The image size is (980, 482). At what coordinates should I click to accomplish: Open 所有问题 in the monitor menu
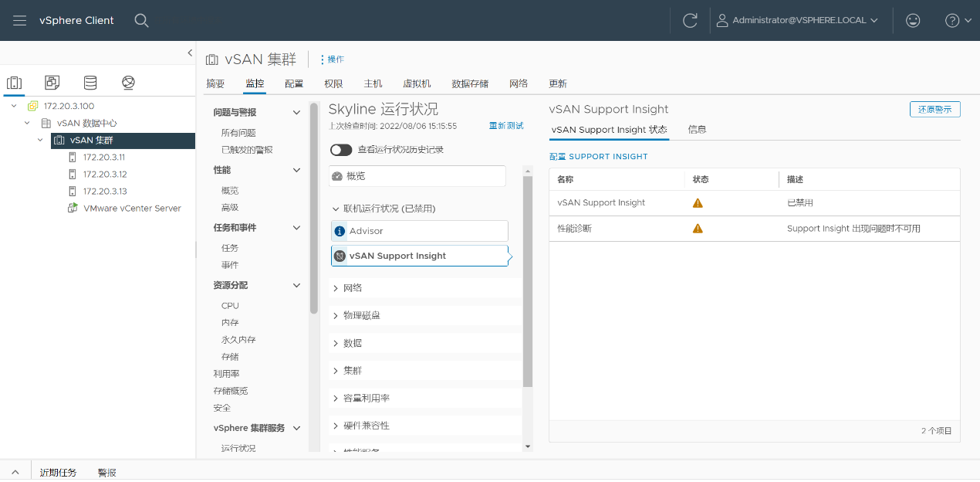tap(238, 133)
